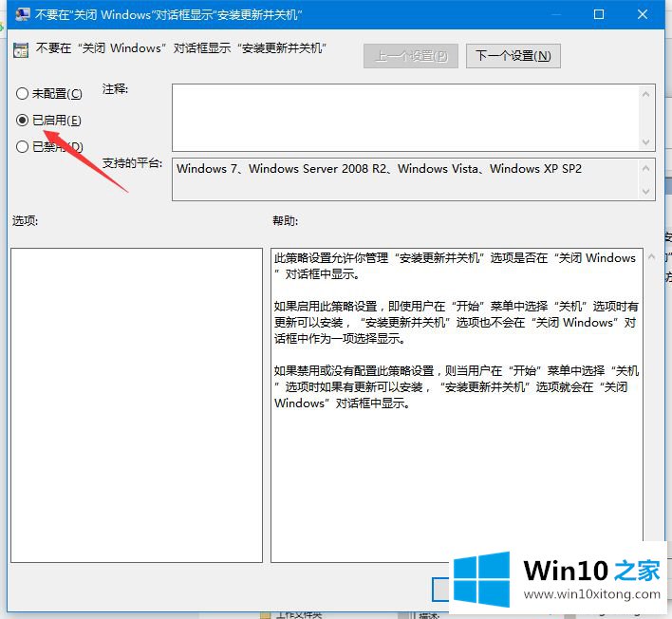Image resolution: width=672 pixels, height=619 pixels.
Task: Click inside the 注释 comment text box
Action: click(405, 118)
